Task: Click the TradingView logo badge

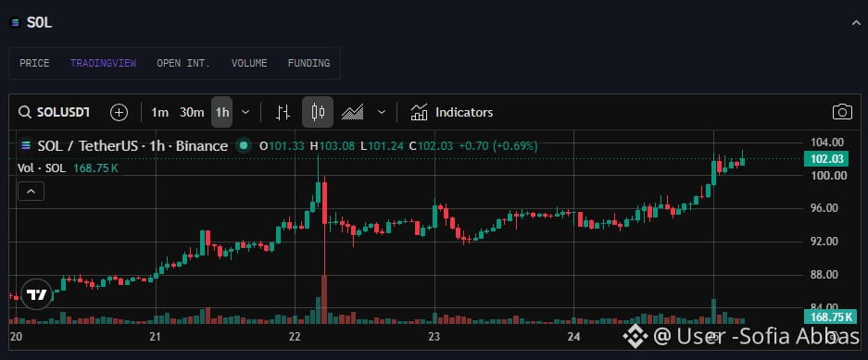Action: tap(37, 294)
